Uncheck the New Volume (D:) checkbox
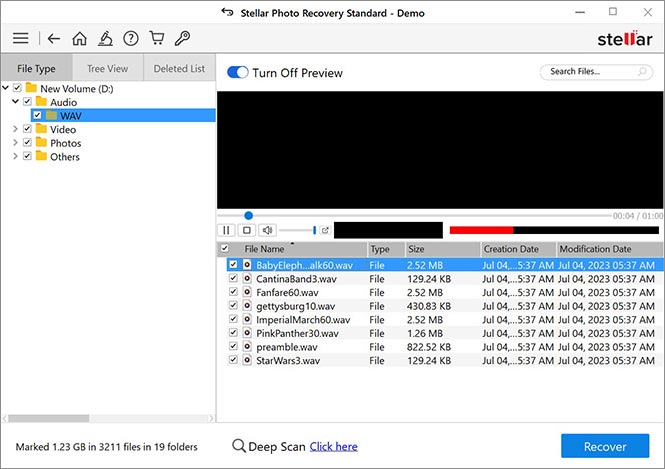665x469 pixels. pyautogui.click(x=17, y=88)
